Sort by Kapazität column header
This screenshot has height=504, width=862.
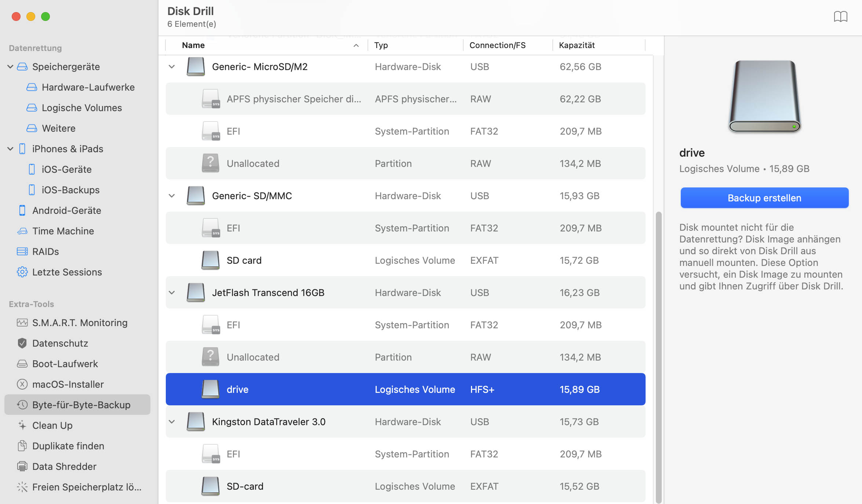577,45
